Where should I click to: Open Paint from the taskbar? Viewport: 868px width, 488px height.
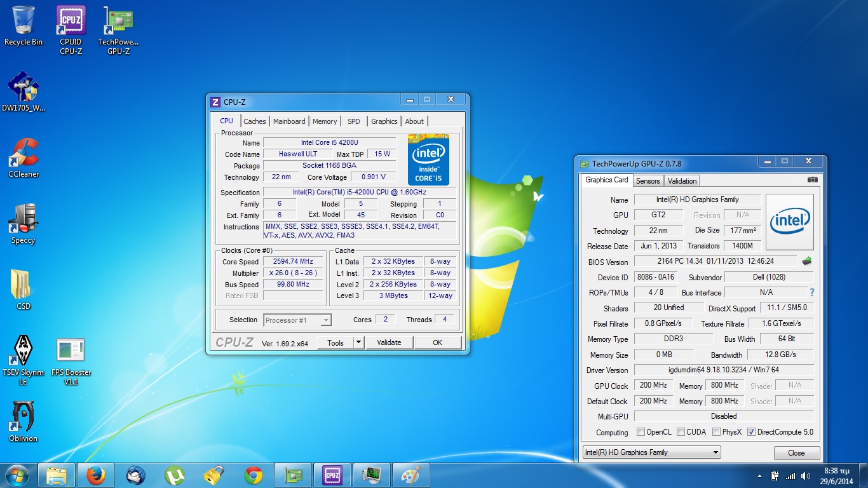pyautogui.click(x=411, y=475)
